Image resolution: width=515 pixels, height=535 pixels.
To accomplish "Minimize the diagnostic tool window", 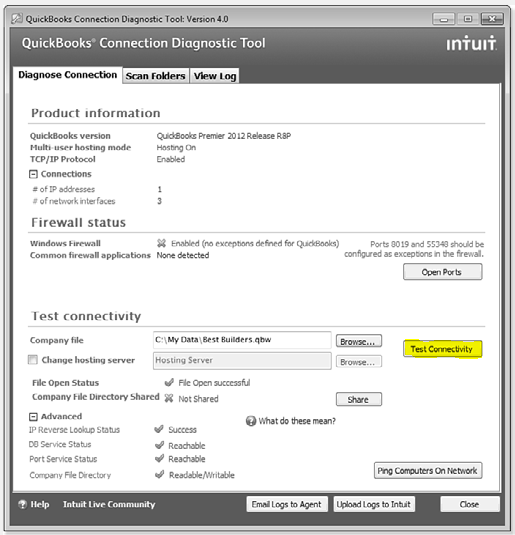I will pos(443,19).
